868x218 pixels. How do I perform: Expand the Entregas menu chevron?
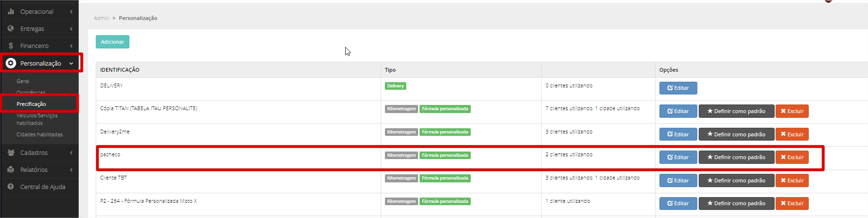pyautogui.click(x=71, y=28)
